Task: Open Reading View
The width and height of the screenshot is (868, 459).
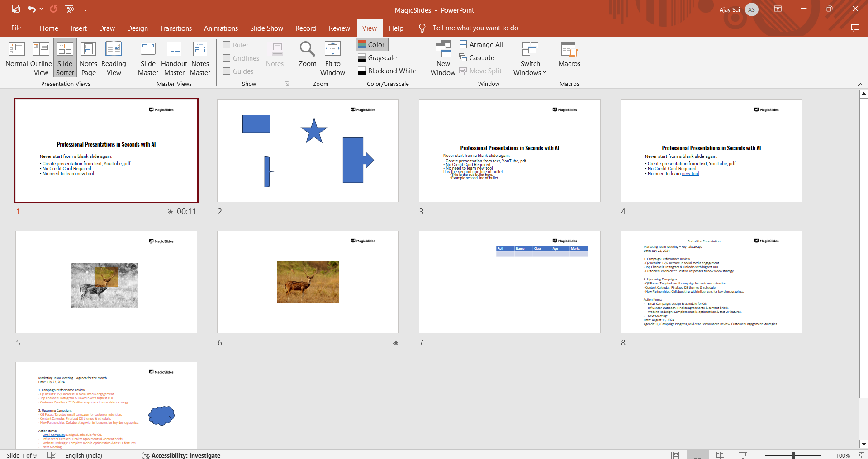Action: click(114, 58)
